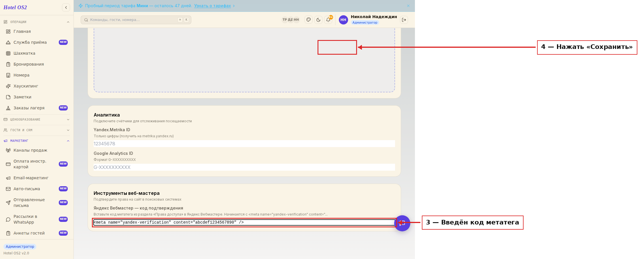Image resolution: width=644 pixels, height=259 pixels.
Task: Open notifications bell icon
Action: pyautogui.click(x=328, y=20)
